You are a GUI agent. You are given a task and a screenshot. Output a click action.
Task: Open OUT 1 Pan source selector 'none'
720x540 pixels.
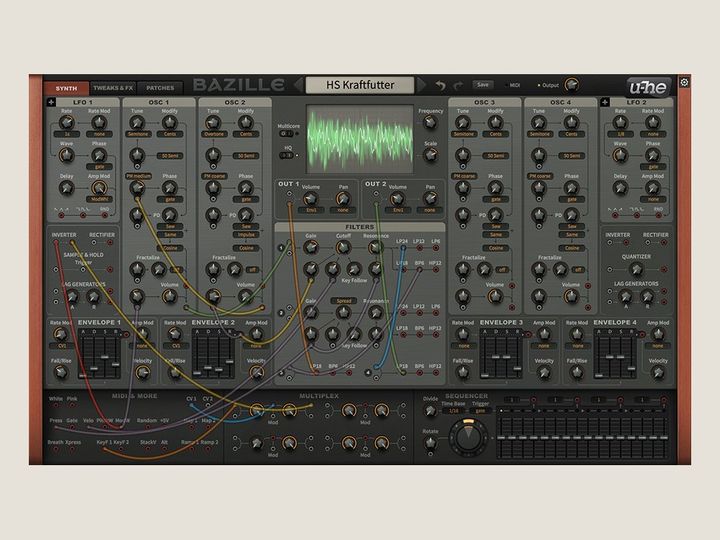343,210
